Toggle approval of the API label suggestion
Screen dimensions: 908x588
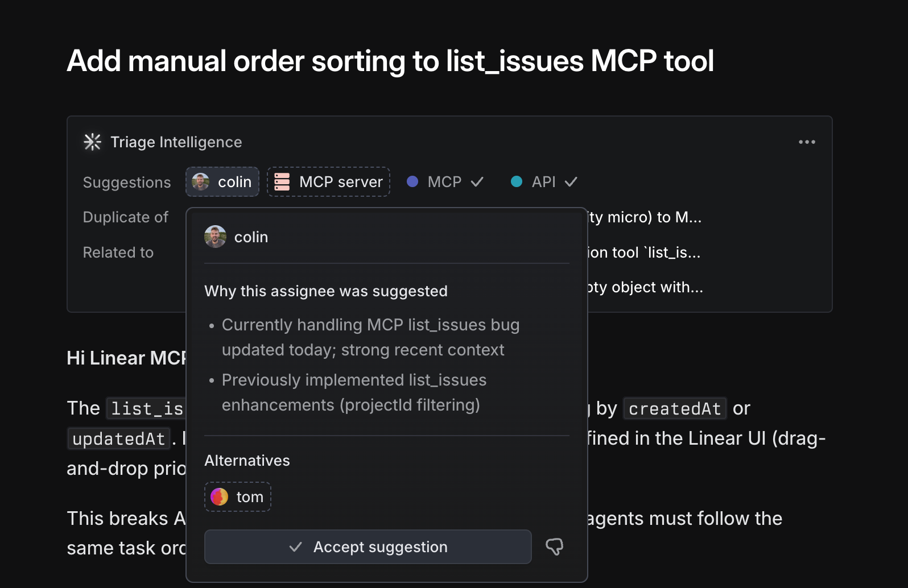pyautogui.click(x=571, y=181)
